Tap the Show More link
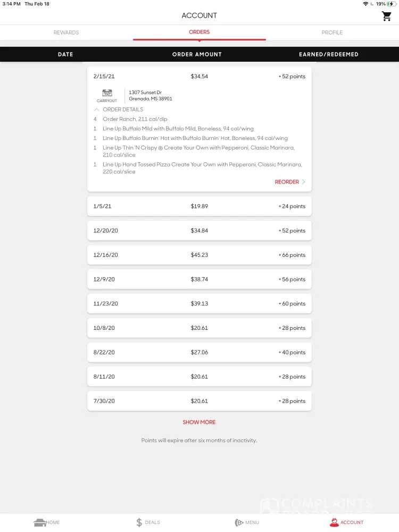The image size is (399, 532). (199, 422)
